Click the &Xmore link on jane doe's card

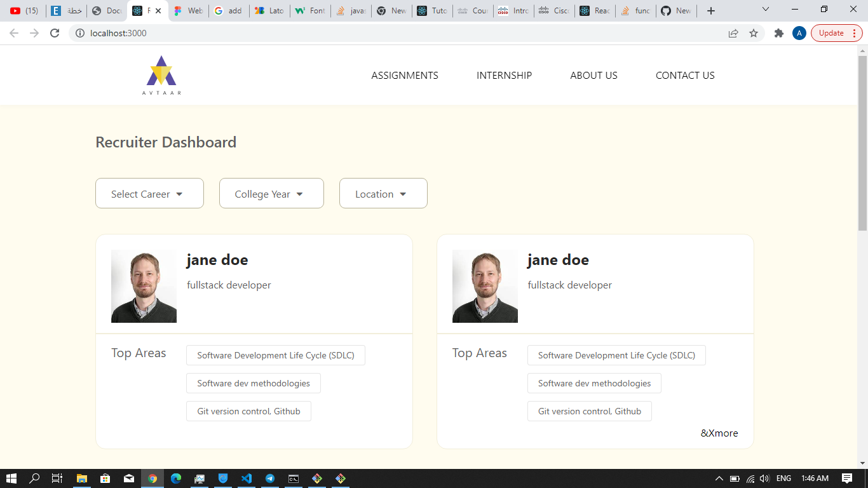719,433
